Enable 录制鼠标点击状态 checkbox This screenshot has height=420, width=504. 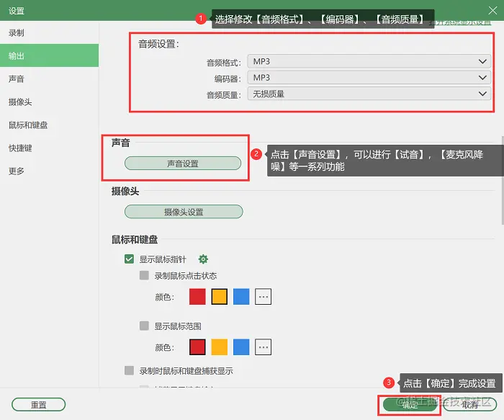144,275
